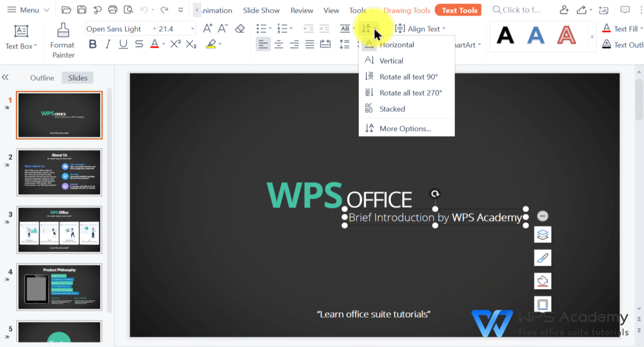Switch to the Review tab
The height and width of the screenshot is (347, 644).
pyautogui.click(x=302, y=10)
